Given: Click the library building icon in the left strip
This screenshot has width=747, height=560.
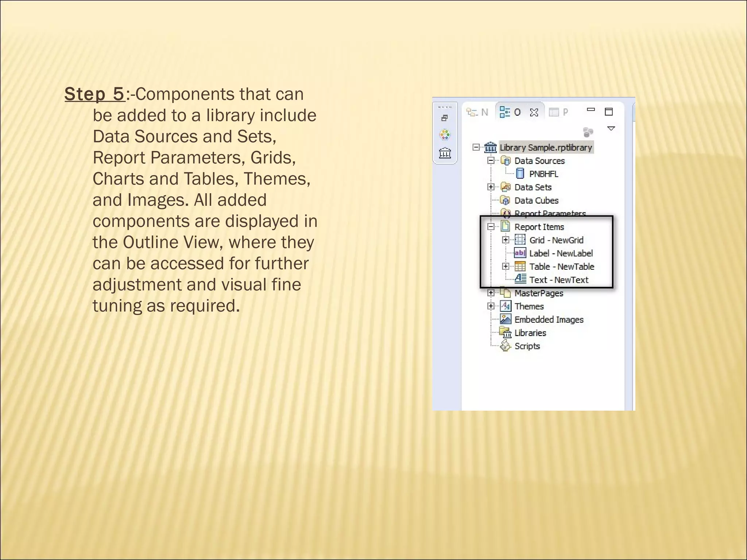Looking at the screenshot, I should click(x=445, y=153).
